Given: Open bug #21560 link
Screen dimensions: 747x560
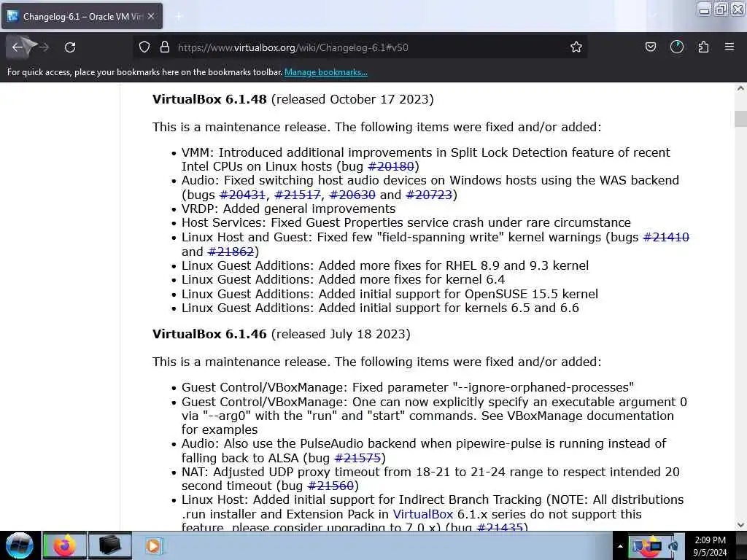Looking at the screenshot, I should (x=330, y=486).
